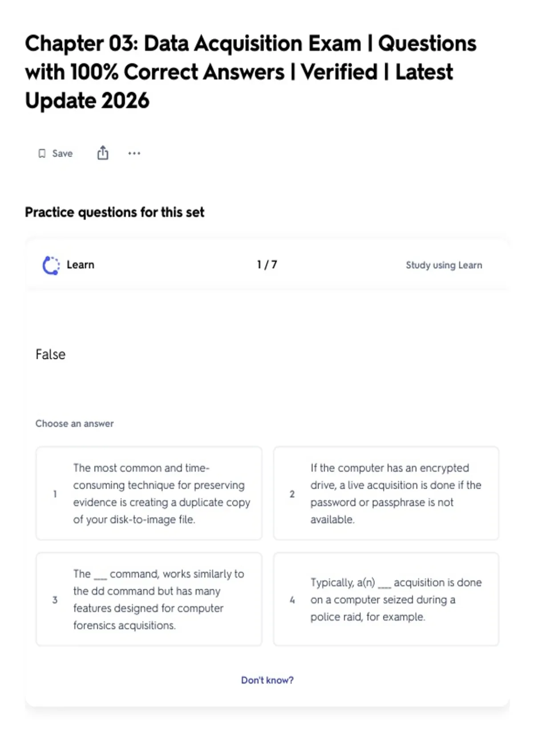Click the Study using Learn link
This screenshot has width=534, height=756.
444,265
